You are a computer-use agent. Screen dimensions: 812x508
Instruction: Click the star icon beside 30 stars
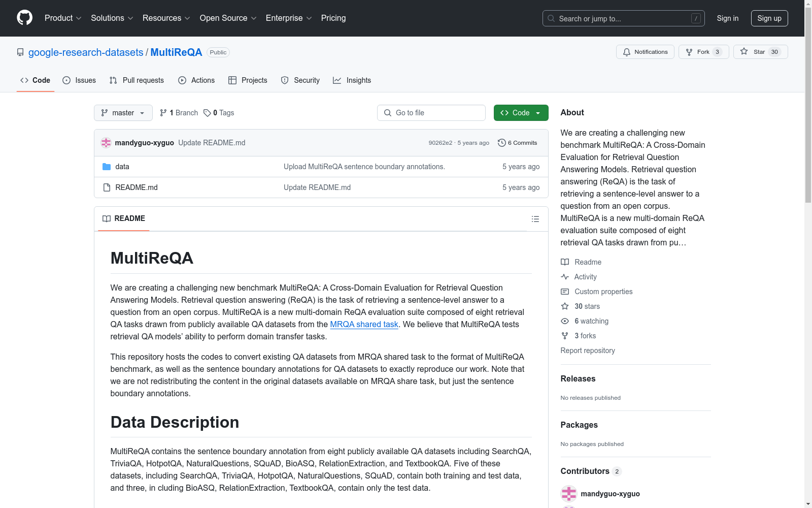click(x=565, y=306)
